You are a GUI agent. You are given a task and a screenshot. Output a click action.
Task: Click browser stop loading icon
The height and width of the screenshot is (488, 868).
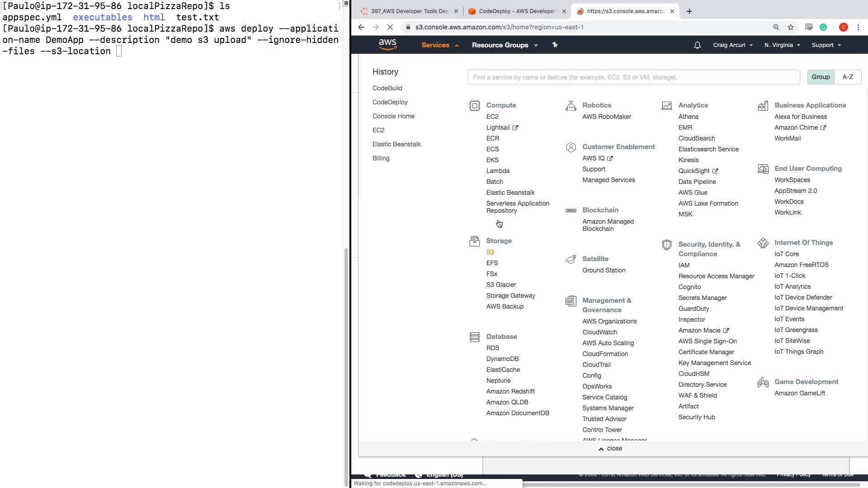[390, 27]
